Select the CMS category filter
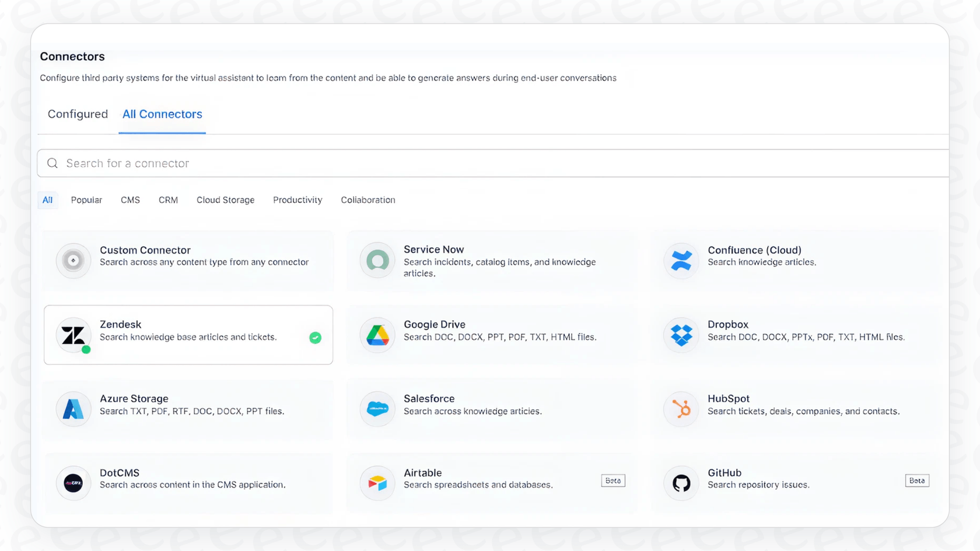 tap(129, 200)
